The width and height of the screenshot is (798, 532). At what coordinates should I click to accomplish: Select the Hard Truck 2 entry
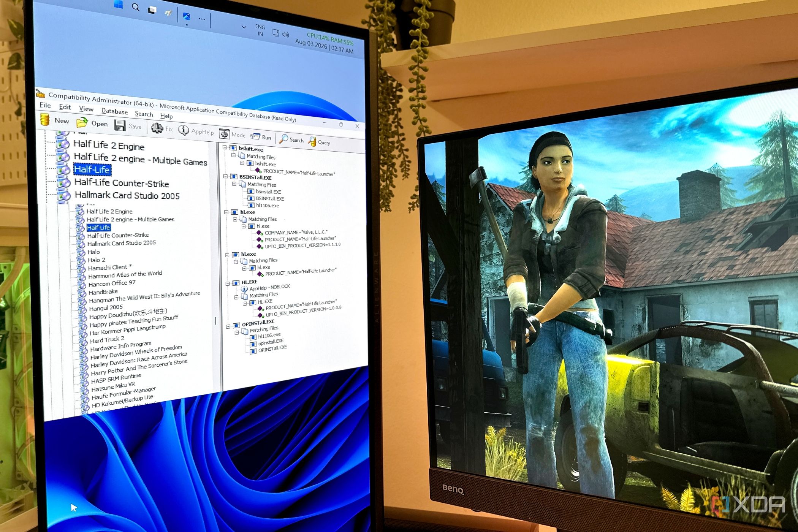pyautogui.click(x=107, y=340)
